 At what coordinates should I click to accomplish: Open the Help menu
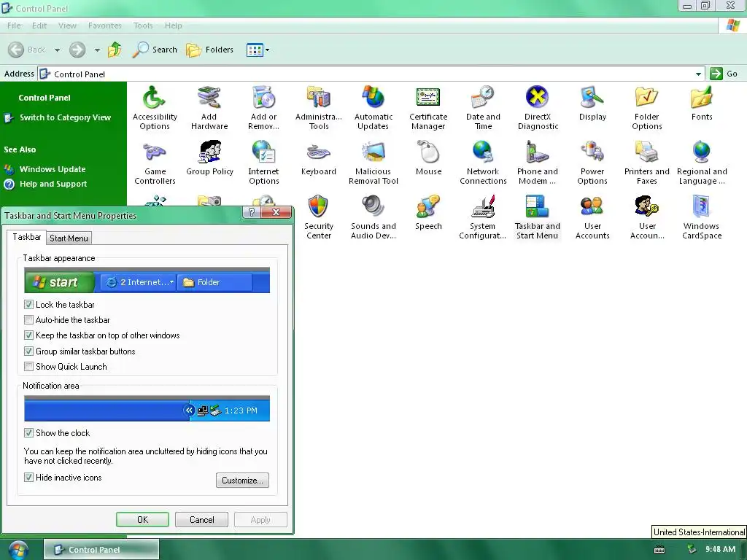174,26
